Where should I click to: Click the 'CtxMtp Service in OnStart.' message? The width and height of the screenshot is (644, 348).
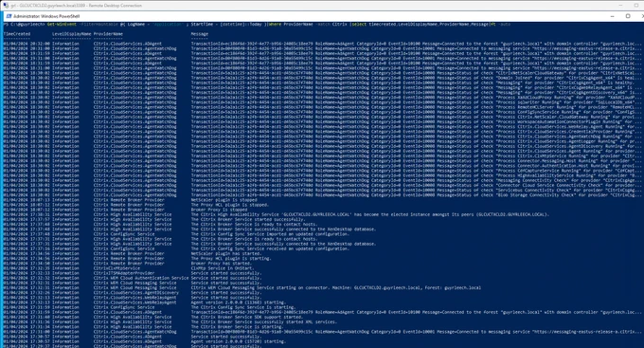(224, 268)
